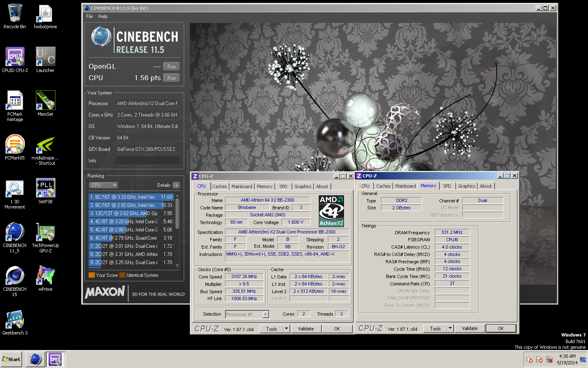Open SPD tab in right CPU-Z window

tap(447, 186)
